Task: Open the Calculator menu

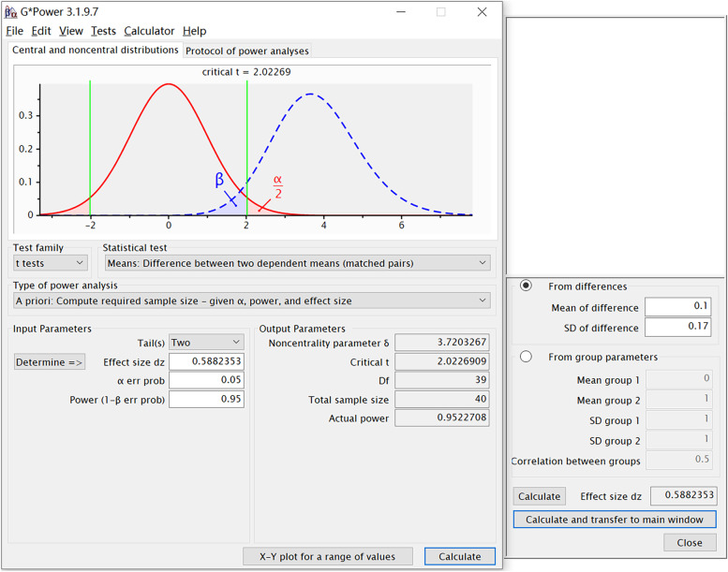Action: pos(149,31)
